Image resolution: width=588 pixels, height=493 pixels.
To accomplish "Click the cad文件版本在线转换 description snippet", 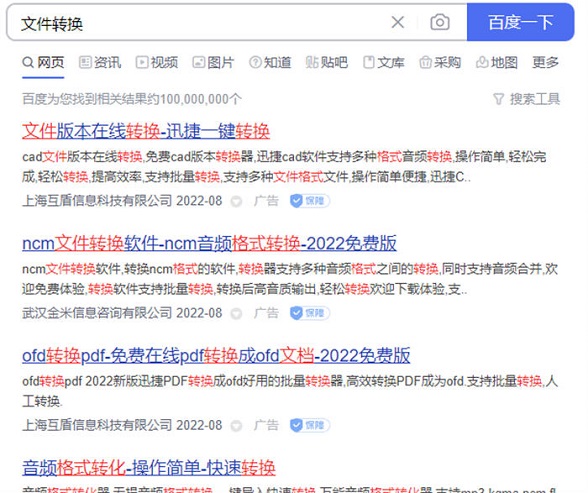I will (x=284, y=166).
